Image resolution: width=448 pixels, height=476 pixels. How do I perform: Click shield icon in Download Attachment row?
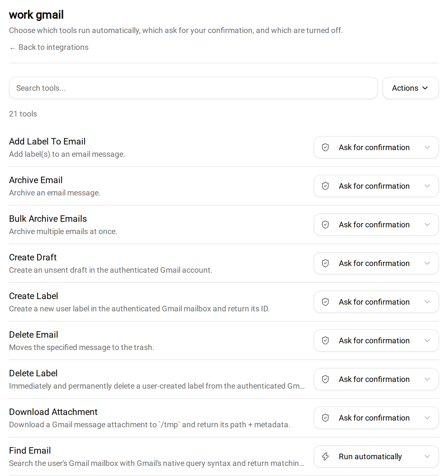[325, 418]
